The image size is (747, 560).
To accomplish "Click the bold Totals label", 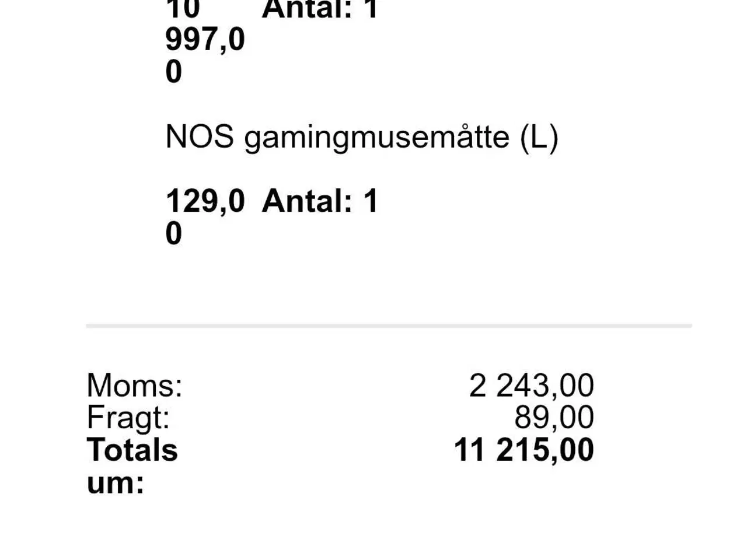I will (132, 450).
